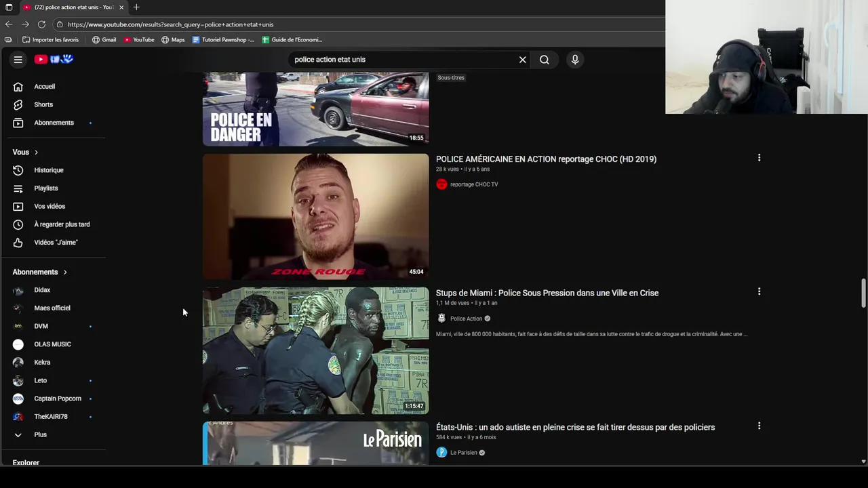
Task: Open Stups de Miami video thumbnail
Action: (315, 350)
